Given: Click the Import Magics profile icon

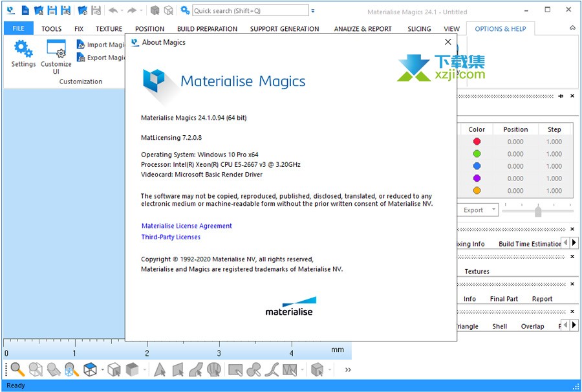Looking at the screenshot, I should point(81,45).
